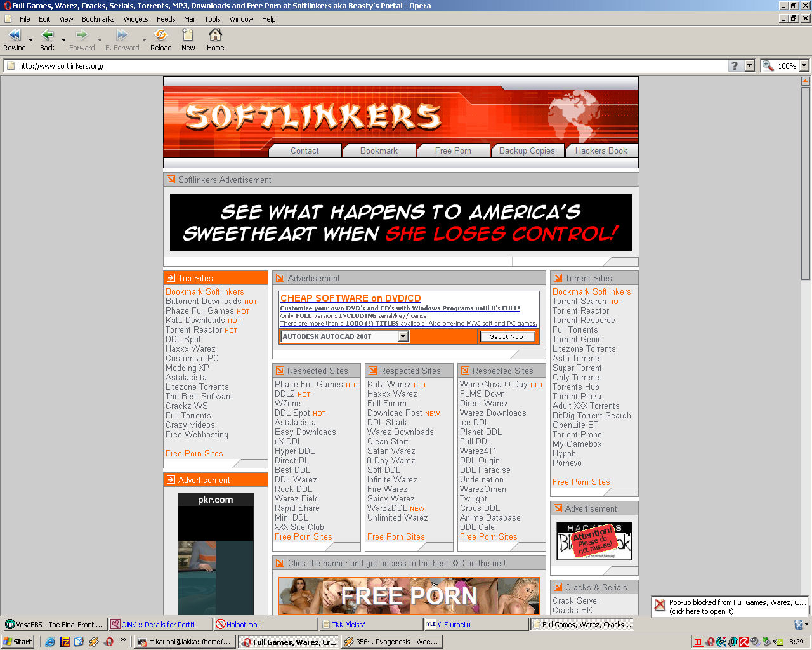Click the address bar URL field

365,65
